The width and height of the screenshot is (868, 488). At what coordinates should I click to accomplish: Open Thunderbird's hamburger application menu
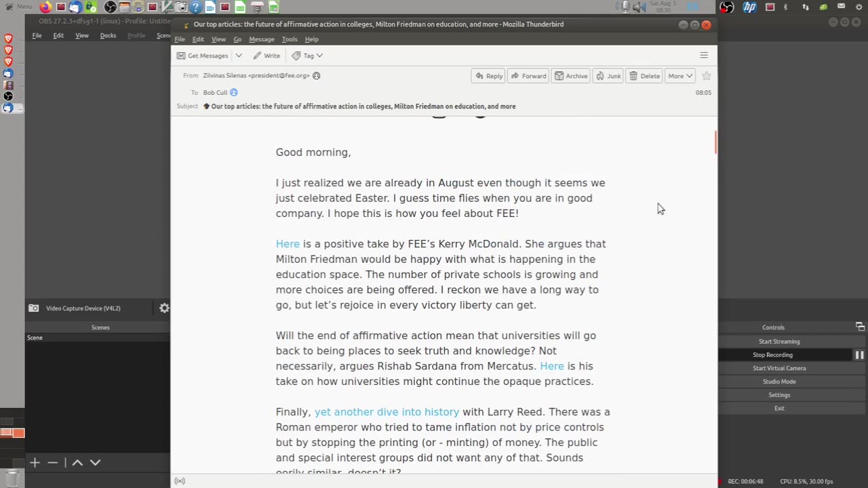coord(704,56)
